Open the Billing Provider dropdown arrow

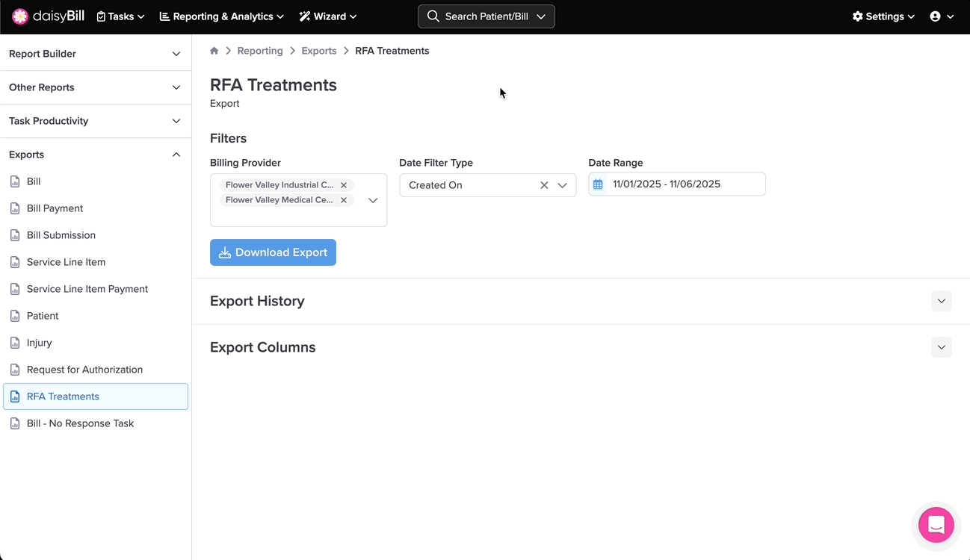(x=373, y=200)
